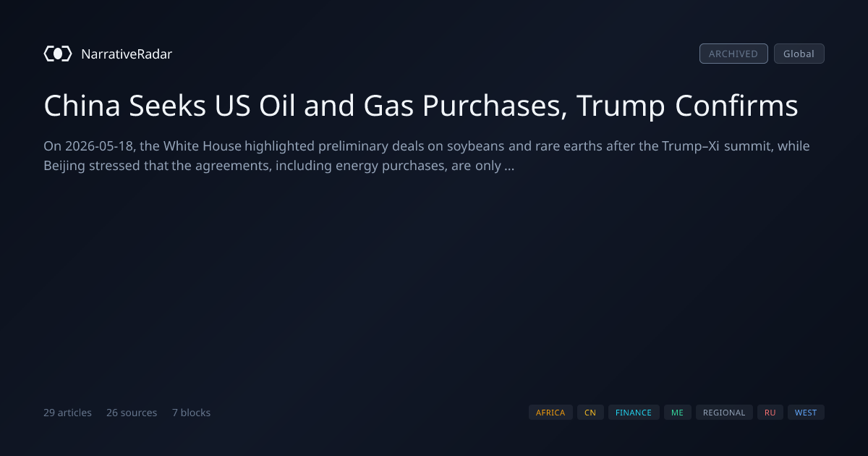
Task: Open the China Seeks US Oil headline
Action: (x=421, y=106)
